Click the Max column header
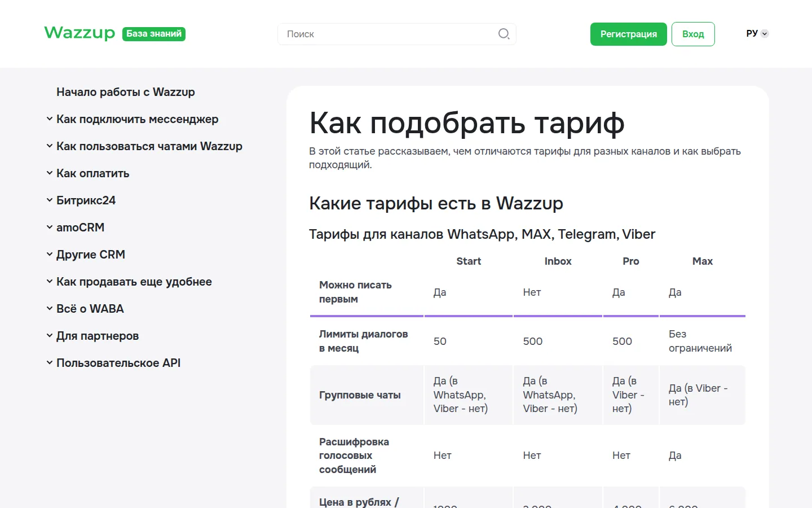Viewport: 812px width, 508px height. [x=703, y=261]
